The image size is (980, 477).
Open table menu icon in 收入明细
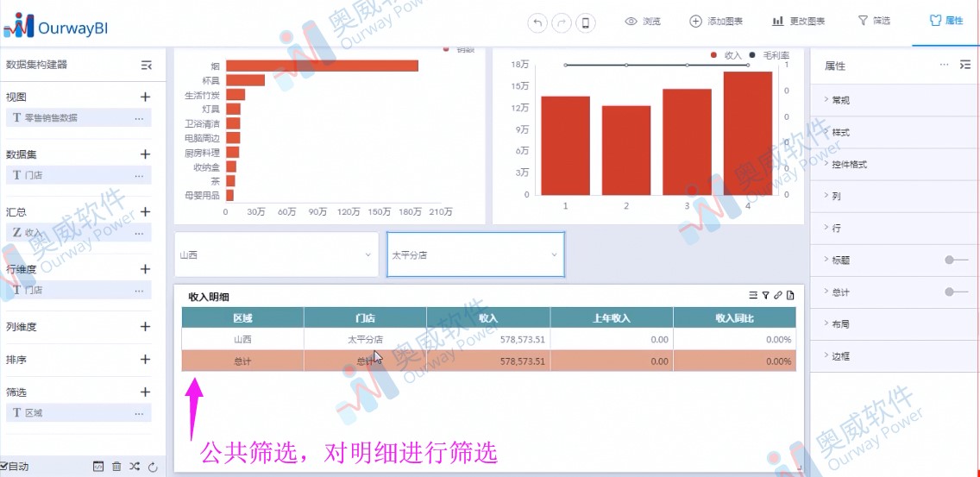(753, 296)
